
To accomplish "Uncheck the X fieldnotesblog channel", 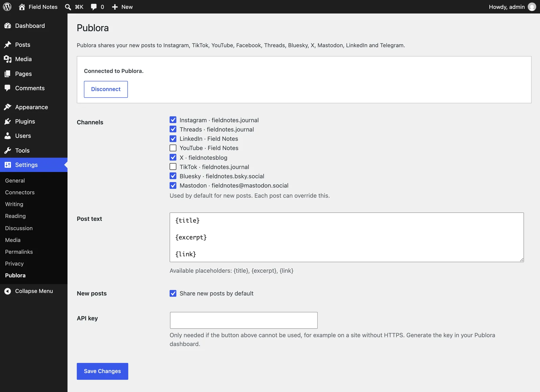I will pyautogui.click(x=173, y=157).
